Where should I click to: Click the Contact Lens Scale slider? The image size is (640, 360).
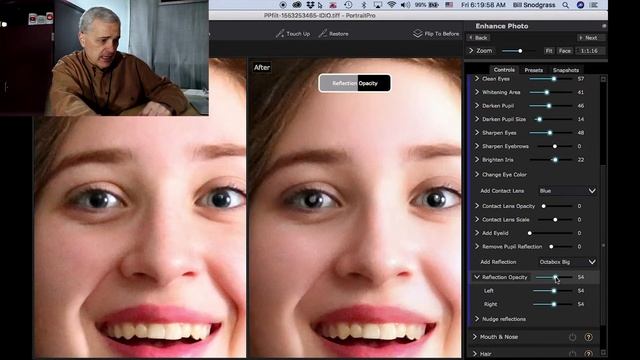[x=555, y=220]
